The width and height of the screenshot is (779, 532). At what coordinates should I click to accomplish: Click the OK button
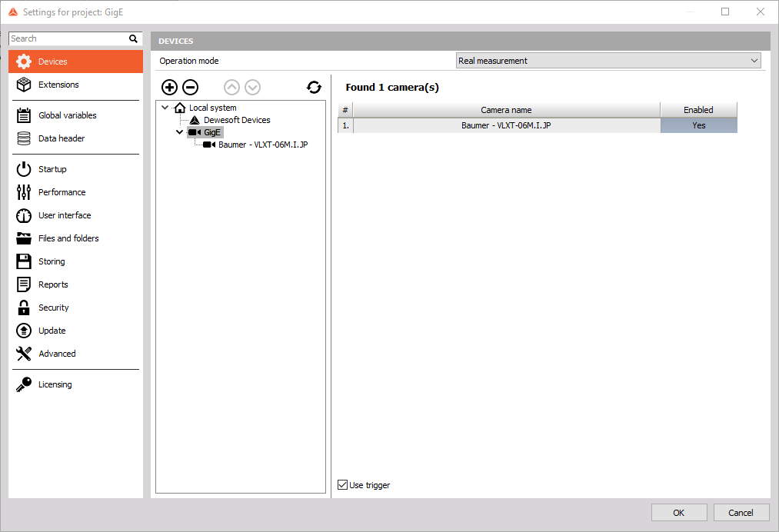pyautogui.click(x=679, y=513)
